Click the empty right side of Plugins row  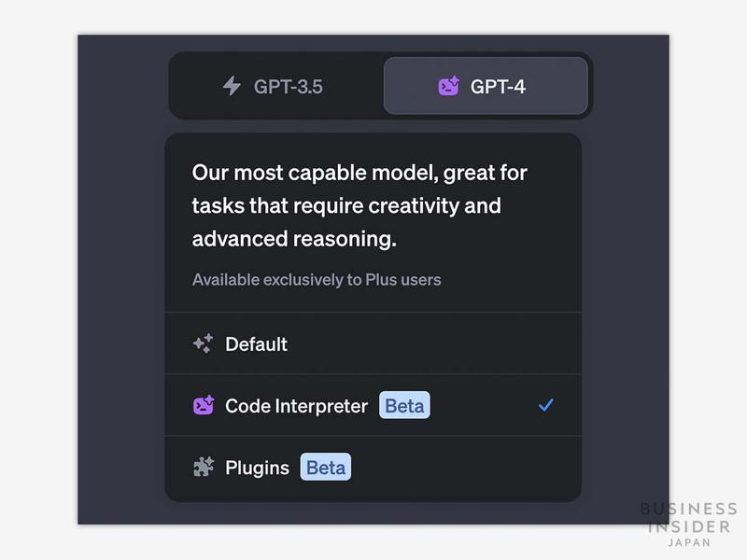point(467,468)
